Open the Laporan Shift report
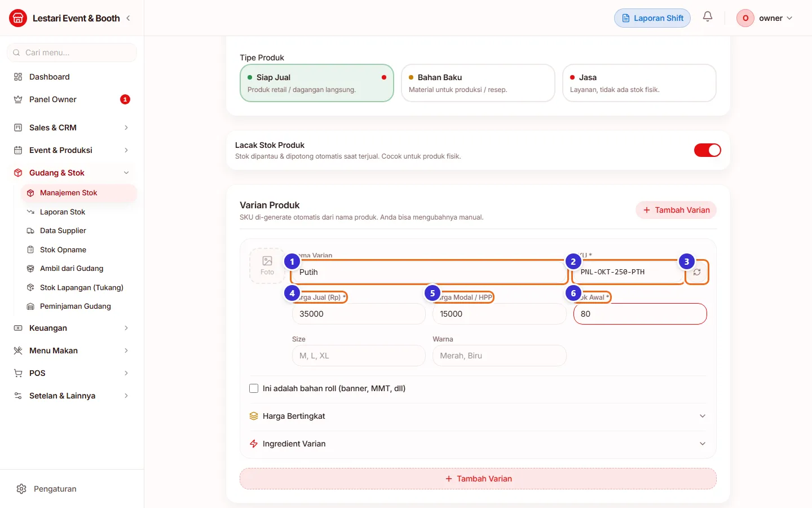The width and height of the screenshot is (812, 508). [652, 18]
